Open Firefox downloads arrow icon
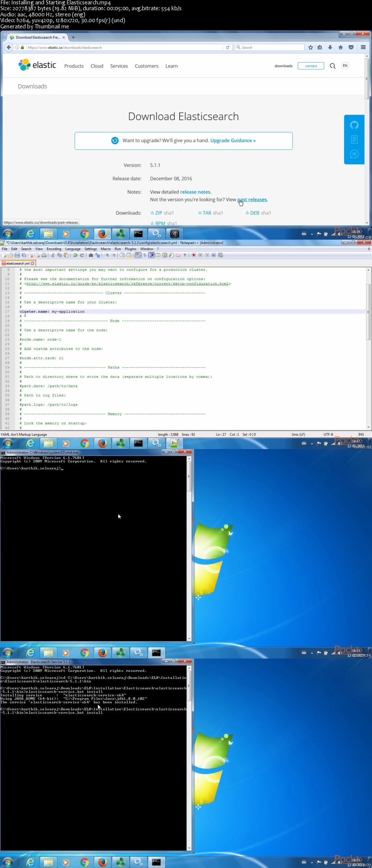 pyautogui.click(x=330, y=47)
